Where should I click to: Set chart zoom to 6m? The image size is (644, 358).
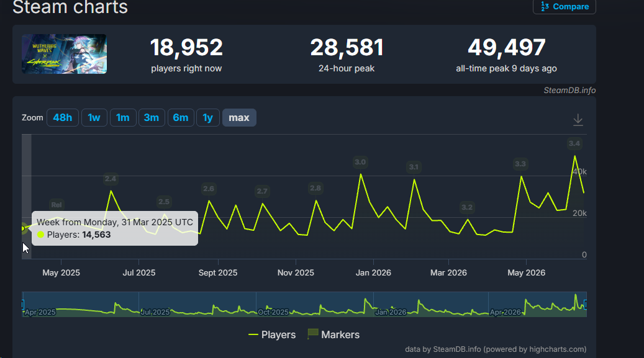(181, 118)
